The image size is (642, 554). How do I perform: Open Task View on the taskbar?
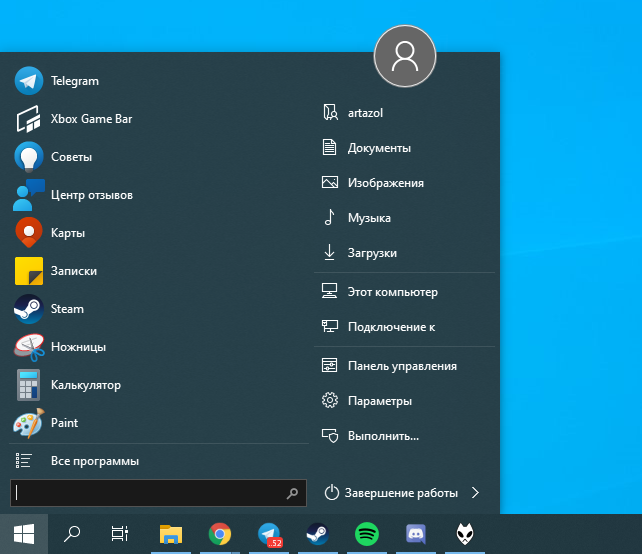pos(120,534)
